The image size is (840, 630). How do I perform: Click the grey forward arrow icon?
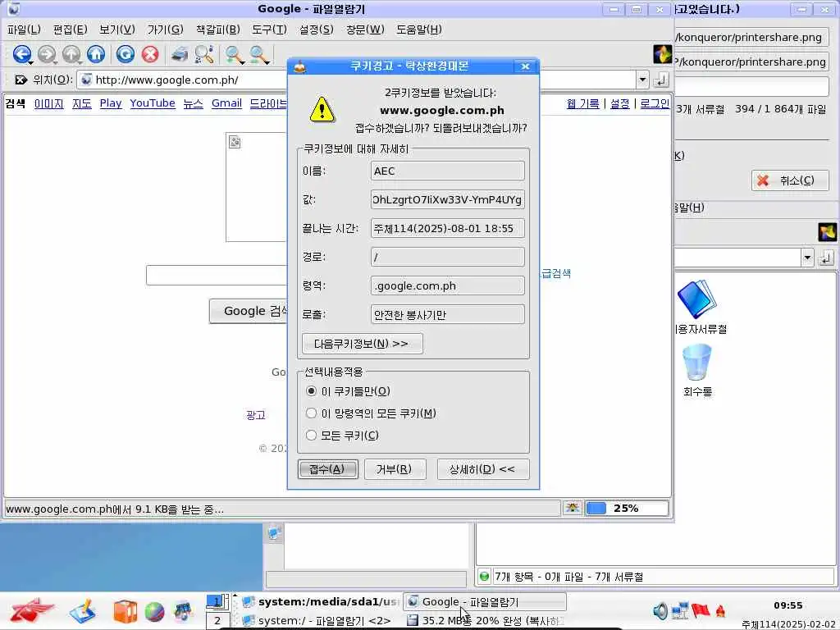(x=47, y=54)
